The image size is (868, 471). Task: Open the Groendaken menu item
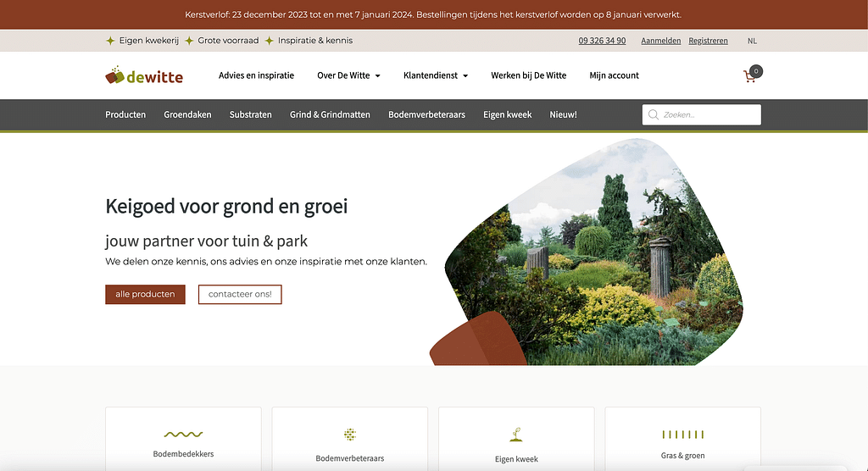click(x=187, y=114)
